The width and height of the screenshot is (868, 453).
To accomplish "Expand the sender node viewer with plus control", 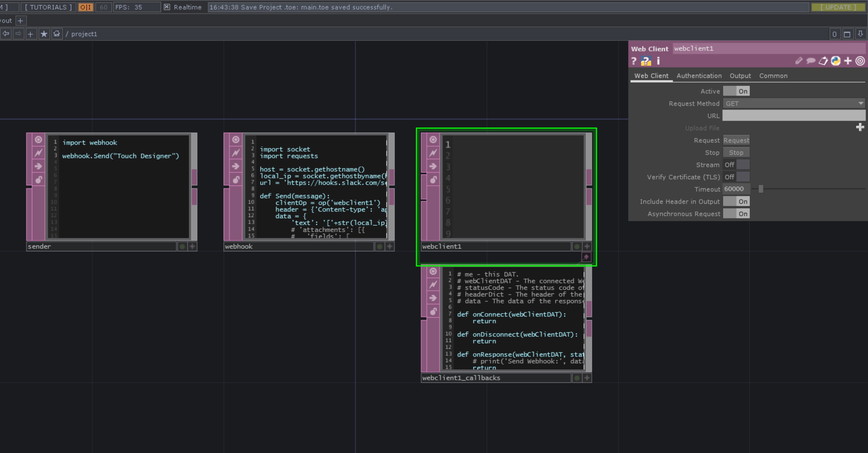I will coord(192,247).
